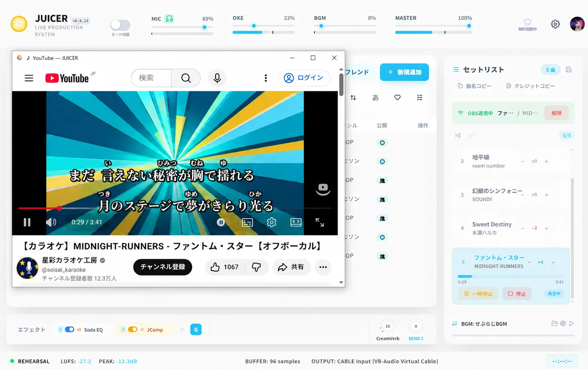
Task: Enter fullscreen in the YouTube player
Action: (x=320, y=222)
